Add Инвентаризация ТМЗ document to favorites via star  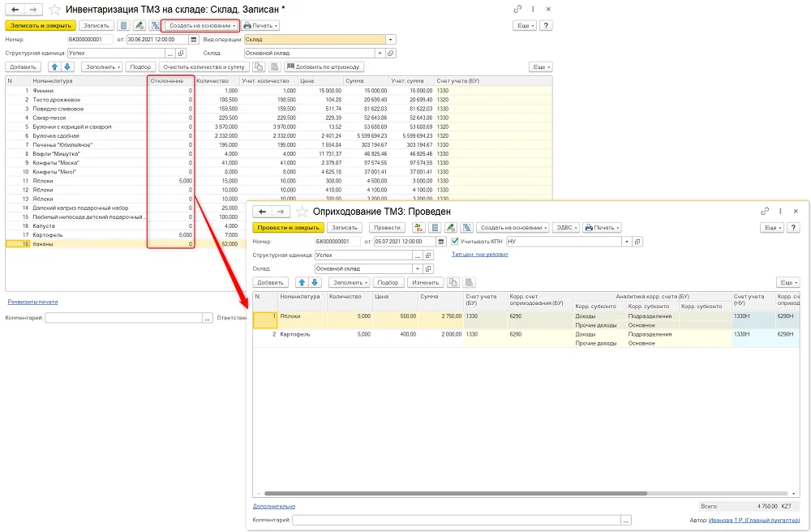54,9
